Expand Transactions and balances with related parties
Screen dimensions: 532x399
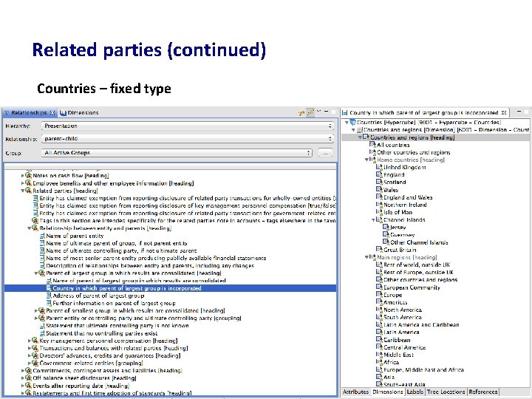[x=30, y=348]
